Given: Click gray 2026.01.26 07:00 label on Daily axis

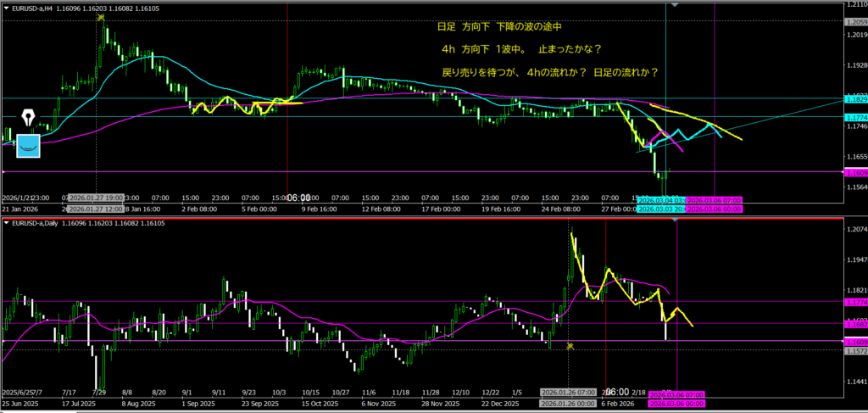Looking at the screenshot, I should (x=570, y=393).
